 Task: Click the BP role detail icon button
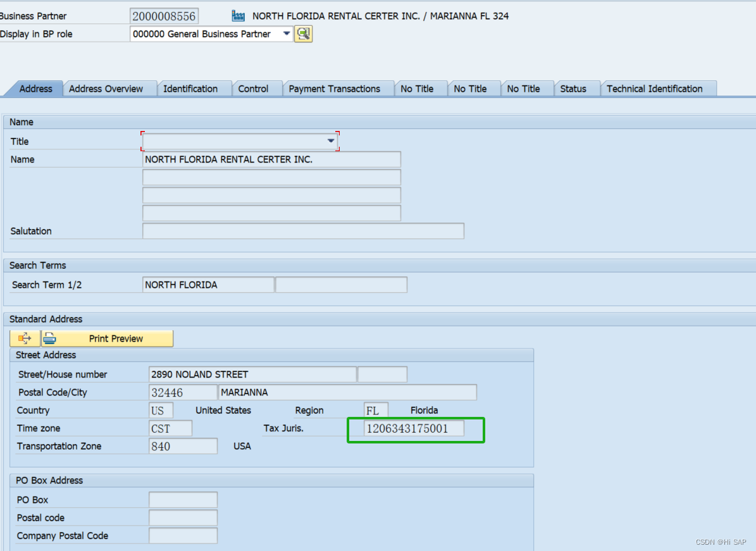click(x=303, y=34)
